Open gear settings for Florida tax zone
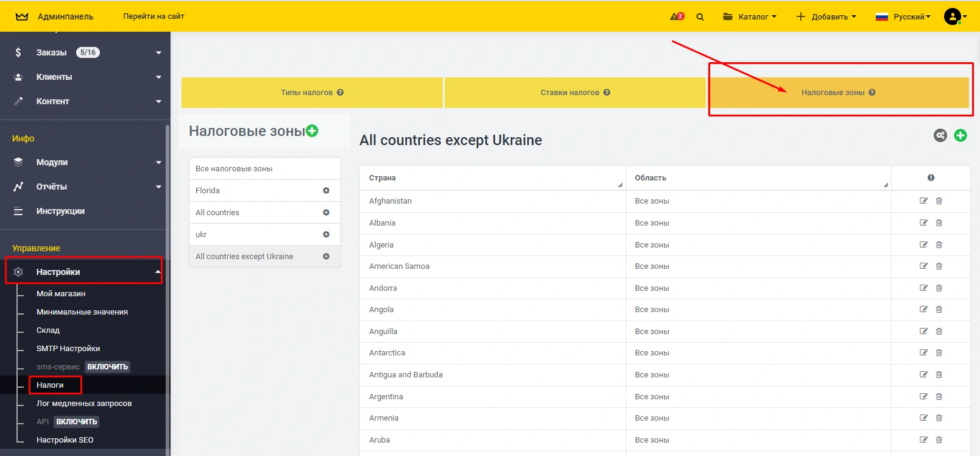 pos(326,191)
